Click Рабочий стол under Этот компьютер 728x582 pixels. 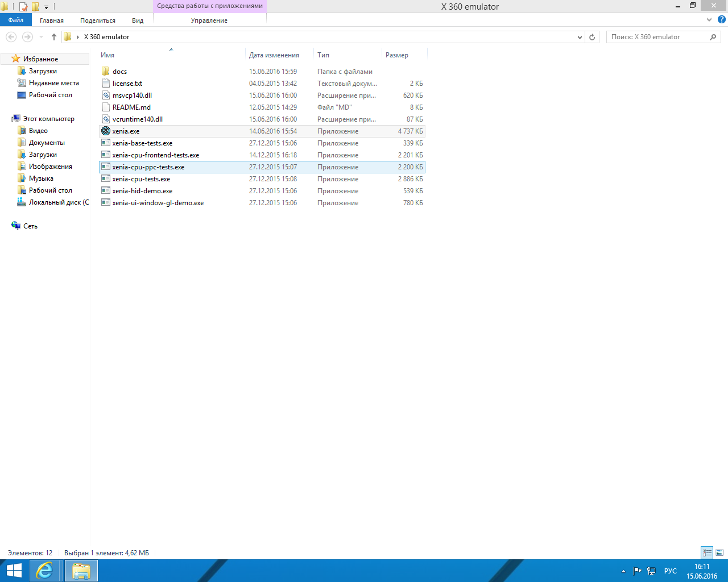click(51, 190)
